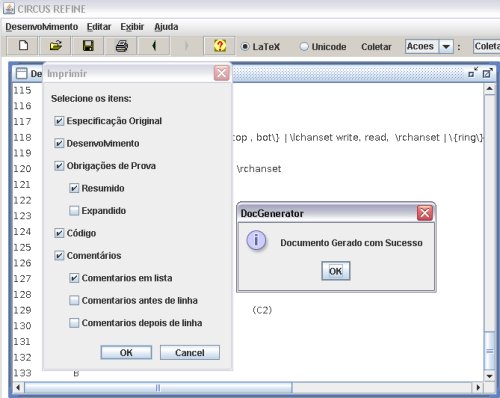The width and height of the screenshot is (500, 398).
Task: Click the greyed forward arrow icon
Action: pos(186,46)
